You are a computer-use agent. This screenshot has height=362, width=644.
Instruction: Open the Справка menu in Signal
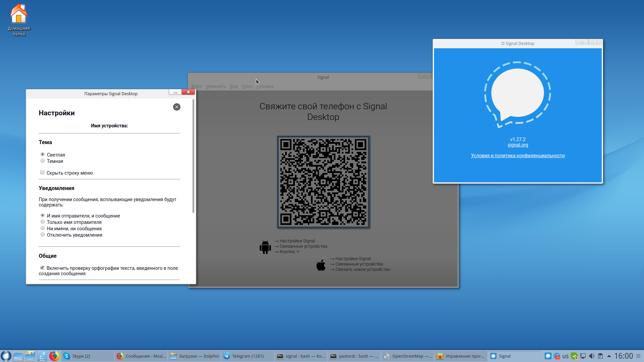[x=265, y=86]
